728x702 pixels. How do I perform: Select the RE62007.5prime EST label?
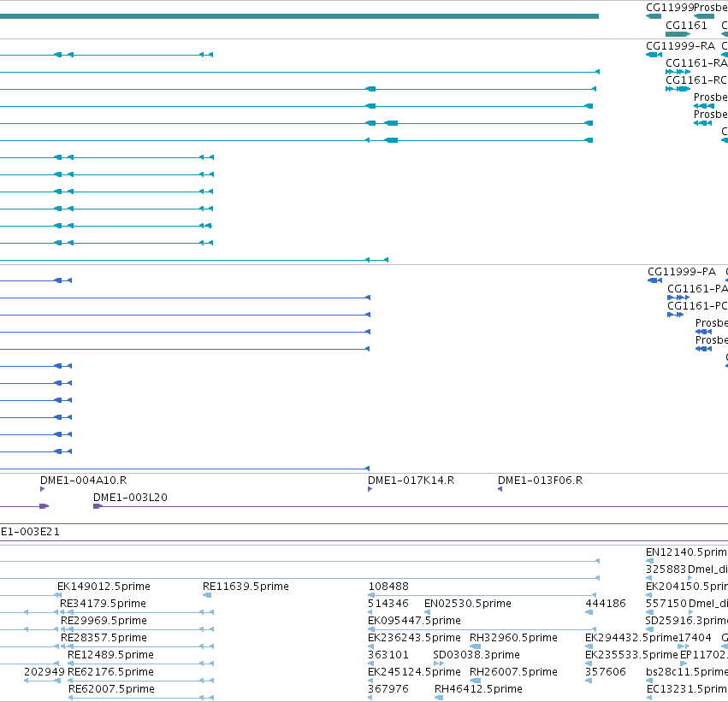pos(111,689)
